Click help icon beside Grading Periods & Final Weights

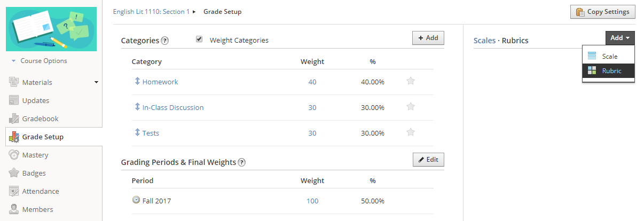241,162
